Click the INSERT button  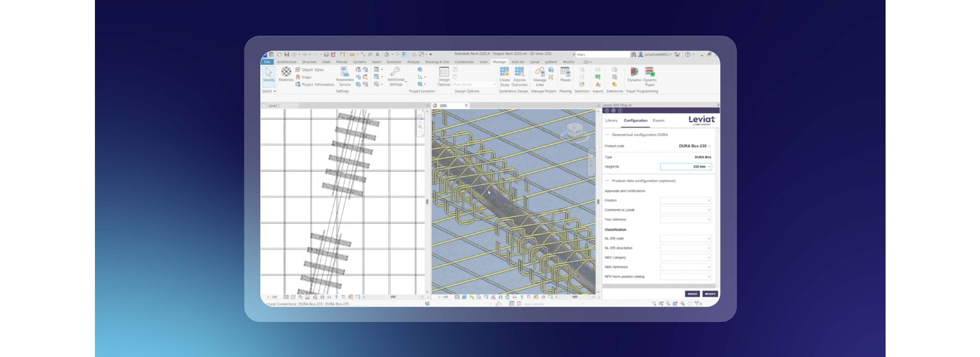(692, 294)
